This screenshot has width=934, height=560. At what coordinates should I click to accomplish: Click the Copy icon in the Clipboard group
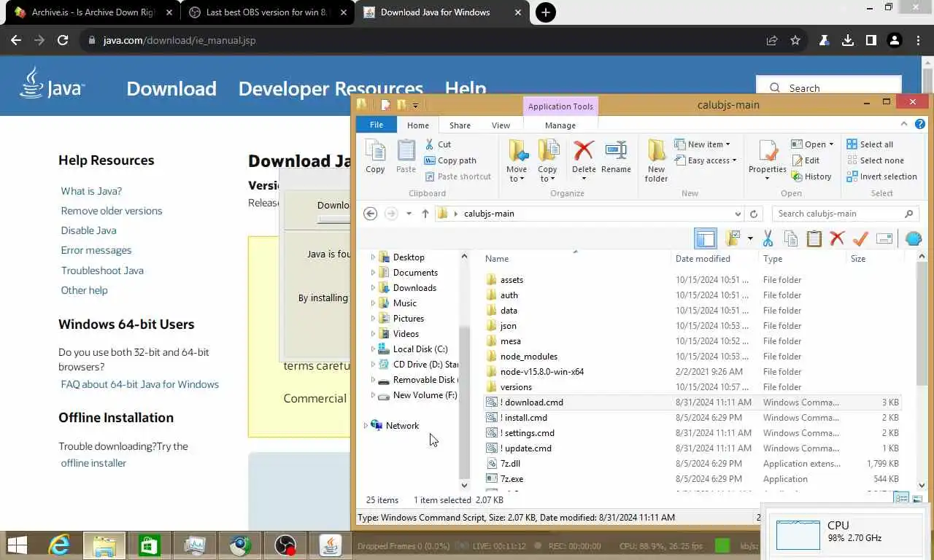[375, 151]
